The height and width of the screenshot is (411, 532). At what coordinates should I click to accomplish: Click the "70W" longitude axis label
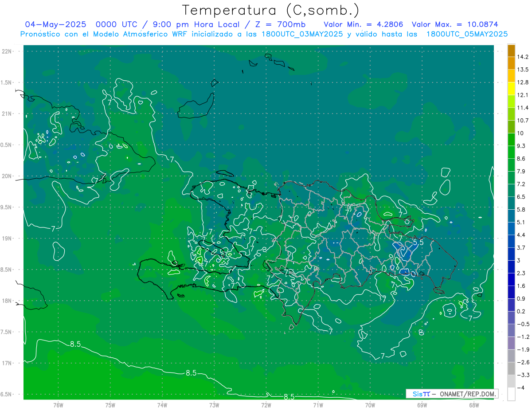click(x=370, y=405)
